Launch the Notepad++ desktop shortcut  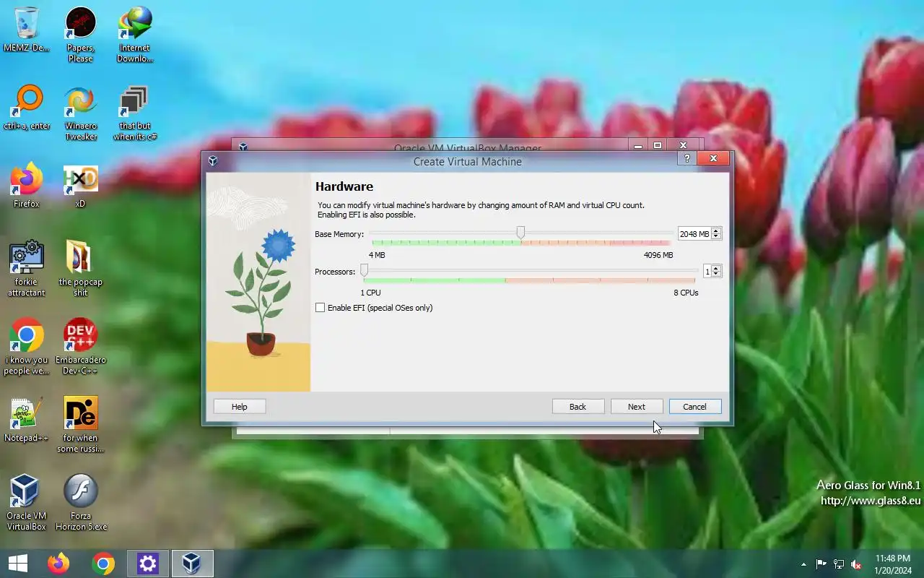coord(27,420)
